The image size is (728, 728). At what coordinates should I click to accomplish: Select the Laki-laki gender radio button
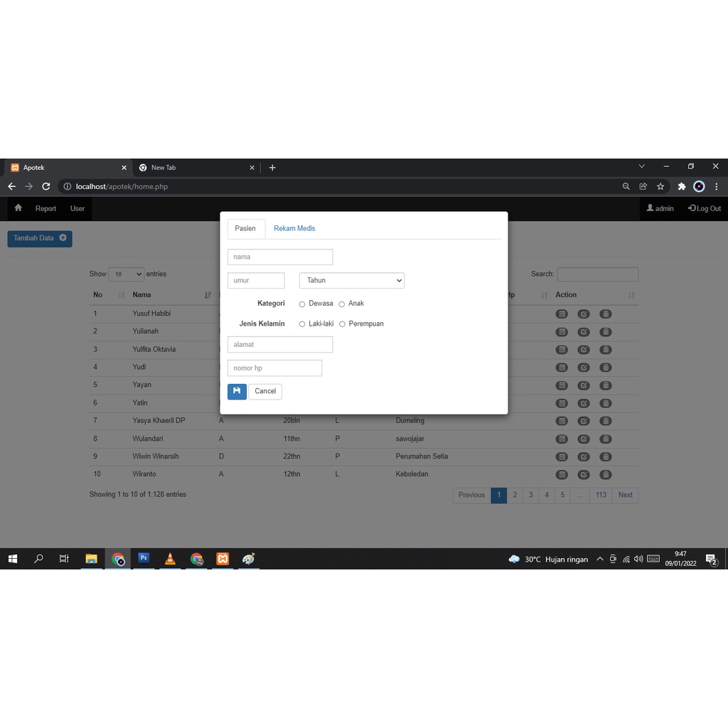click(x=301, y=324)
